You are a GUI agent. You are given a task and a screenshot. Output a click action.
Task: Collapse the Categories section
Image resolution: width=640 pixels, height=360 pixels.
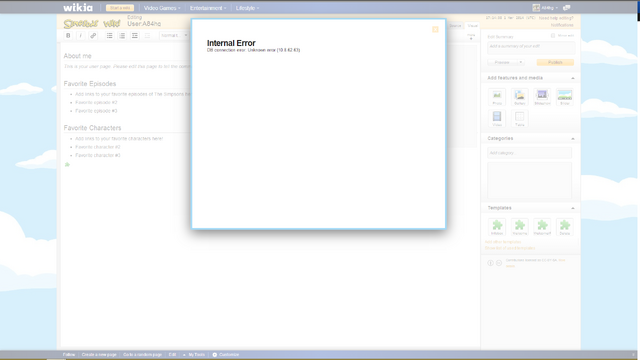(573, 139)
